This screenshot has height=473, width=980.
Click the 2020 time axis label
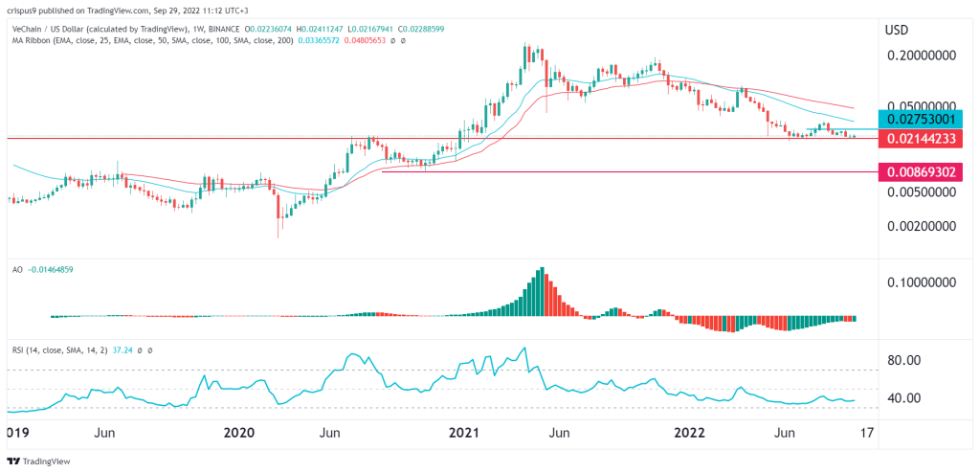click(239, 433)
